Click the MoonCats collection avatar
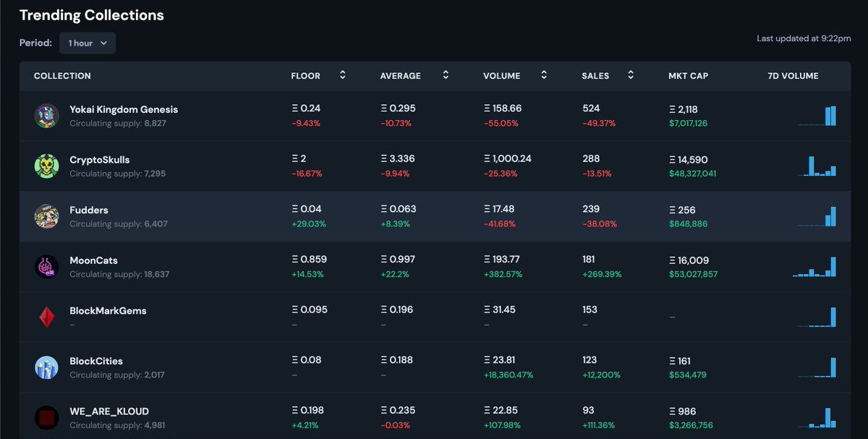 (x=46, y=267)
